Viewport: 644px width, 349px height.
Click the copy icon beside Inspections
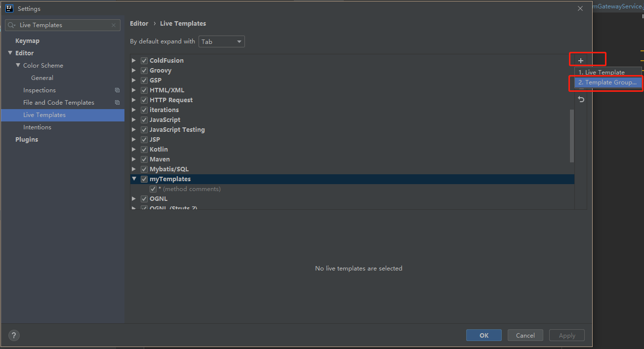coord(117,90)
